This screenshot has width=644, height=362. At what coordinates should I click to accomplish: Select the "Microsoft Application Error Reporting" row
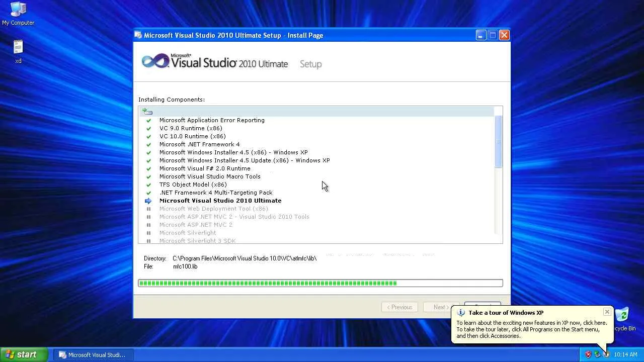[212, 121]
